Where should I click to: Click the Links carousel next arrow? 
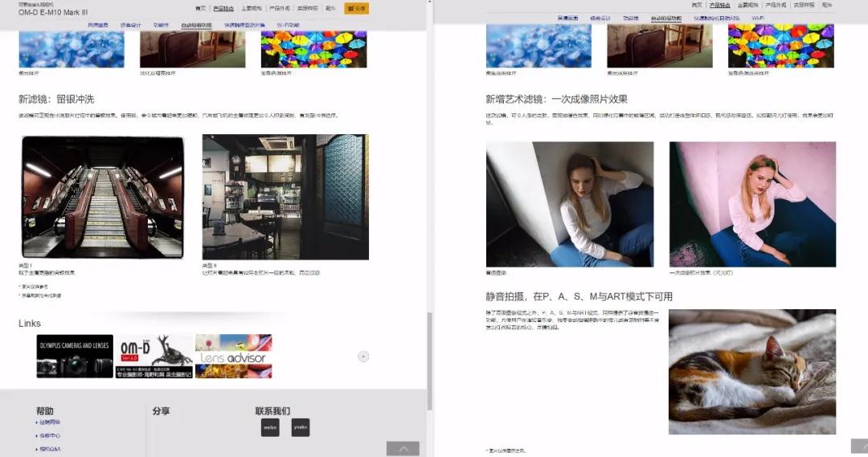[x=363, y=357]
